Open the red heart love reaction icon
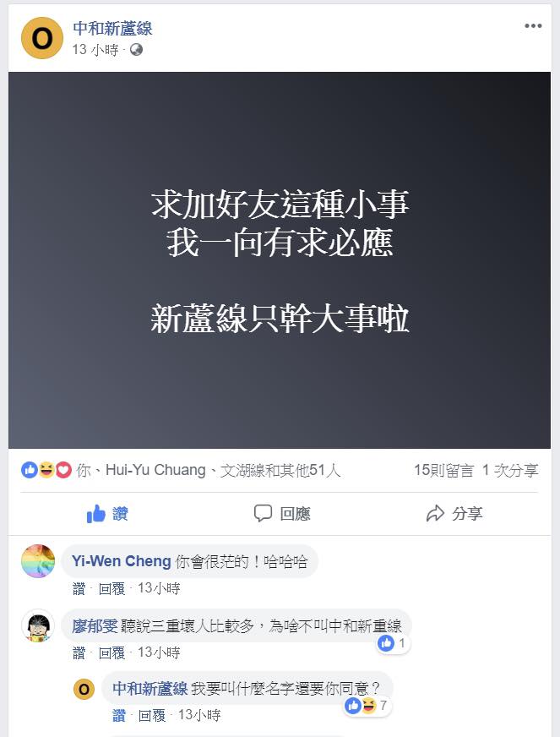Viewport: 560px width, 737px height. [63, 470]
